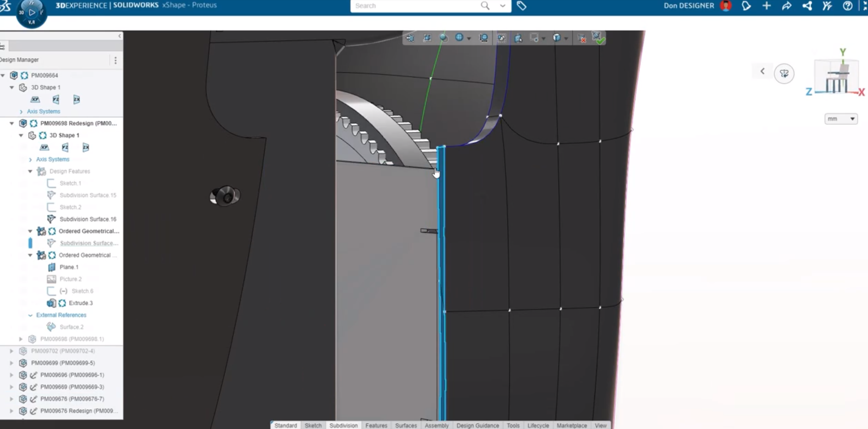Toggle the element selection mode icon in the toolbar
868x429 pixels.
518,38
